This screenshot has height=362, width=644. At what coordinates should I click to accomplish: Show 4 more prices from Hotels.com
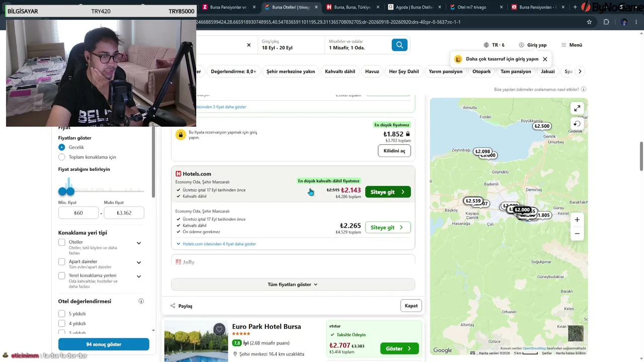pyautogui.click(x=216, y=244)
